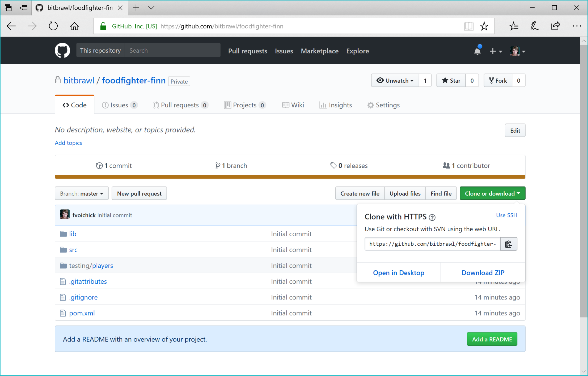
Task: Click the GitHub octocat logo
Action: (x=62, y=51)
